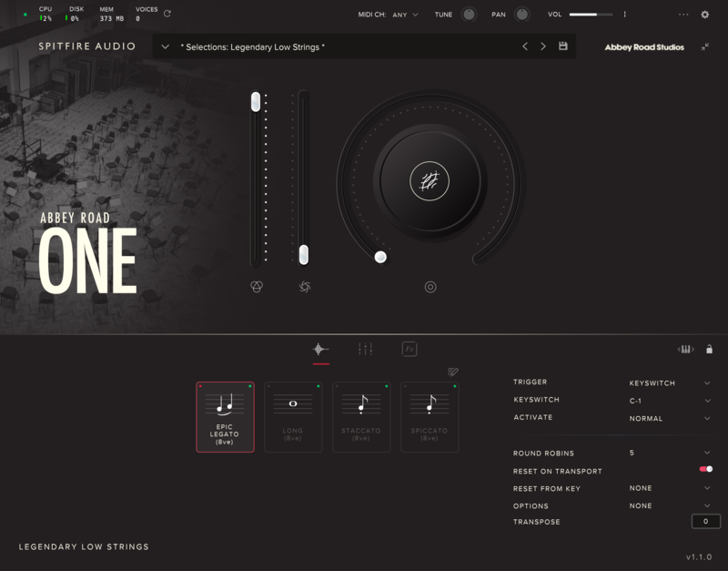Click the refresh voices icon

(x=167, y=14)
